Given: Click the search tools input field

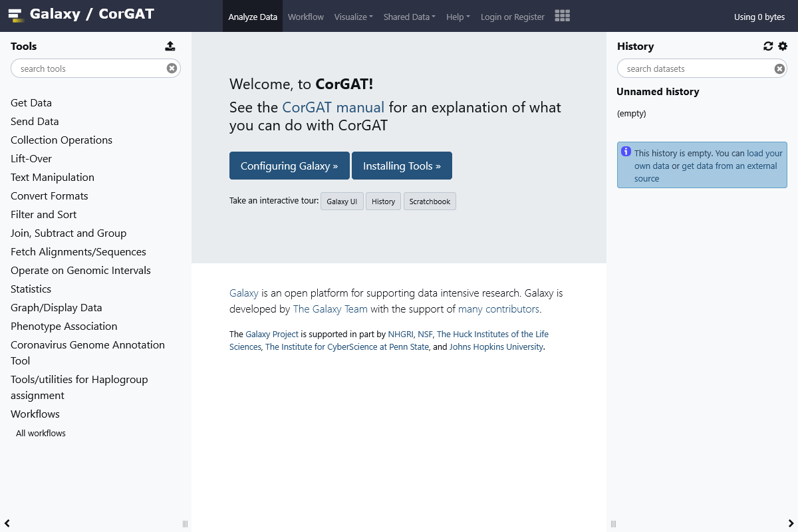Looking at the screenshot, I should point(90,68).
